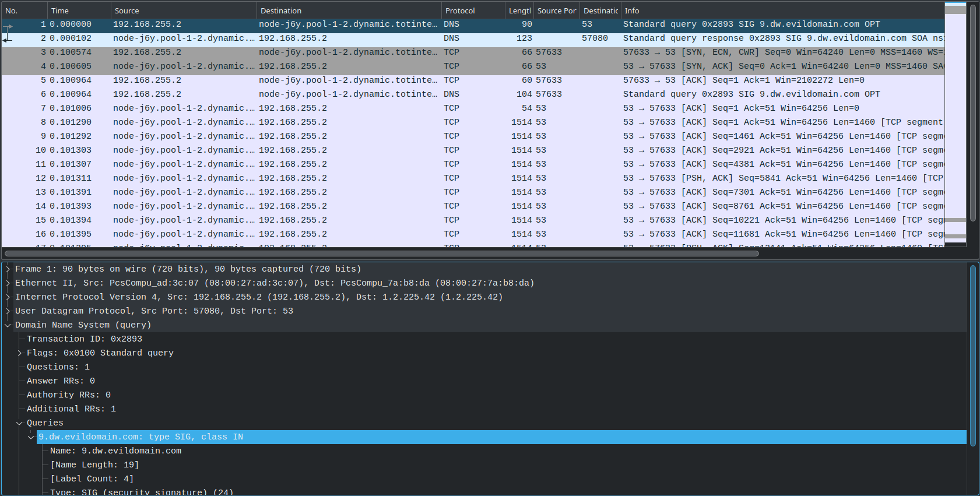The image size is (980, 496).
Task: Select packet 4 SYN, ACK row
Action: [x=473, y=66]
